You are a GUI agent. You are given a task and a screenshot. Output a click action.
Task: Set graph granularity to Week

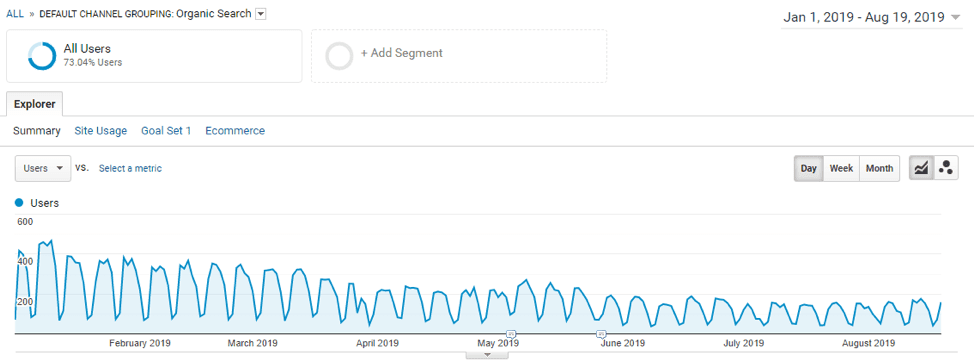tap(841, 168)
